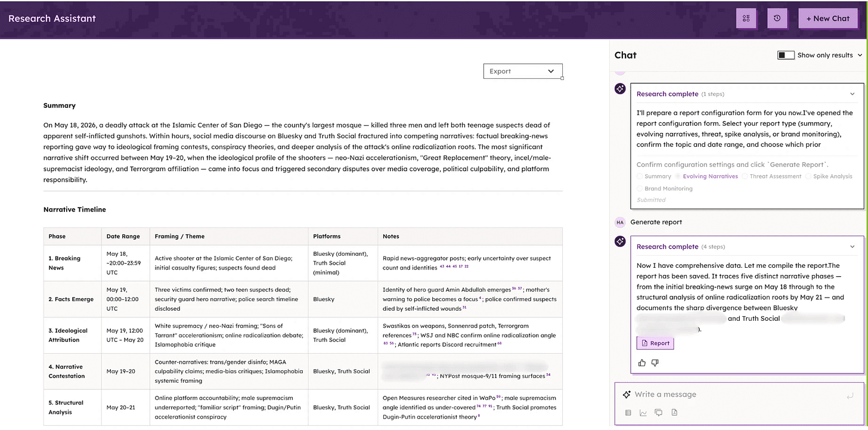The image size is (868, 430).
Task: Select the 5. Structural Analysis phase cell
Action: pyautogui.click(x=73, y=407)
